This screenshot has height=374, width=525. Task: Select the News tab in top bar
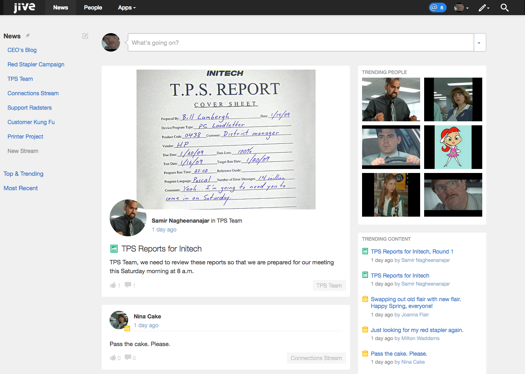coord(60,7)
